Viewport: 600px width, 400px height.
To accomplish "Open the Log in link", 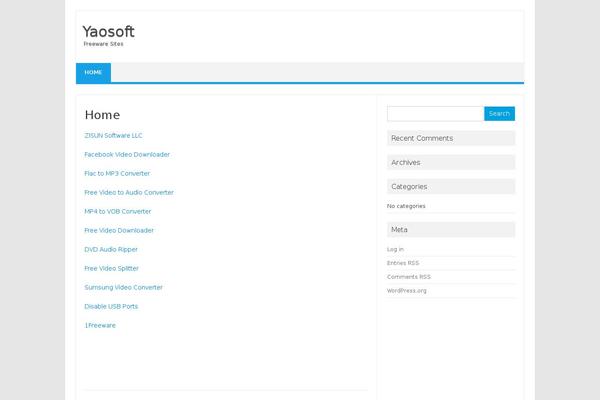I will point(395,249).
